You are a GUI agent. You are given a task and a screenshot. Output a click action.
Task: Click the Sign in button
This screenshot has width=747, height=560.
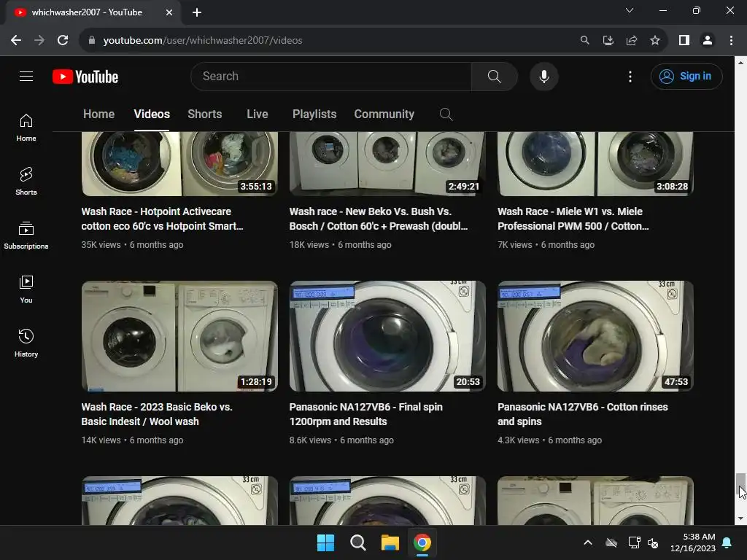coord(686,76)
